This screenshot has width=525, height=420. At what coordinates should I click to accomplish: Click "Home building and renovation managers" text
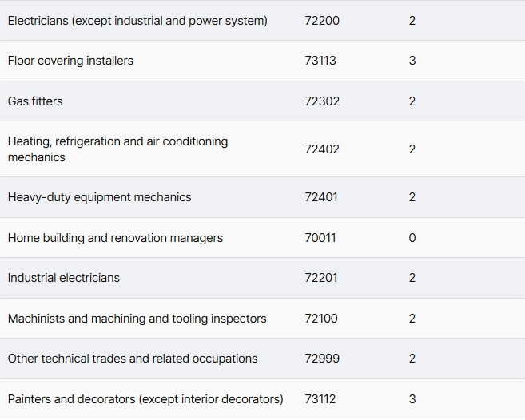(x=115, y=238)
